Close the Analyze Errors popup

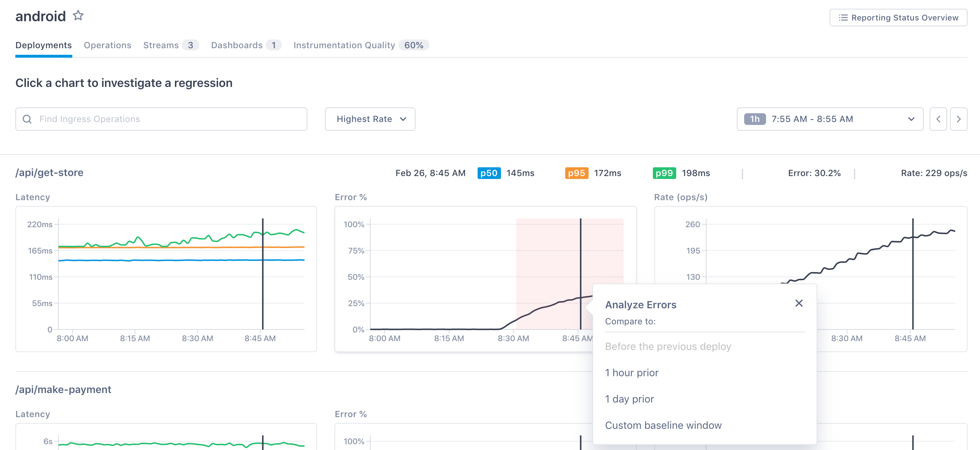[799, 303]
